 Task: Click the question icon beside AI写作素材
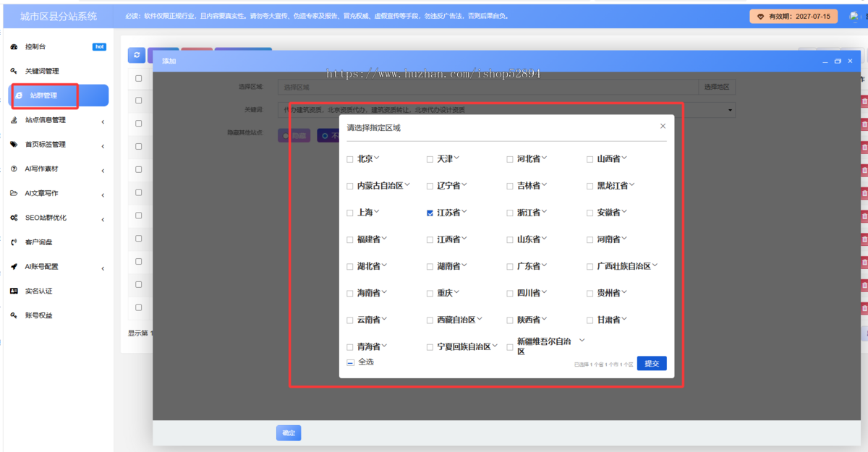click(x=14, y=169)
